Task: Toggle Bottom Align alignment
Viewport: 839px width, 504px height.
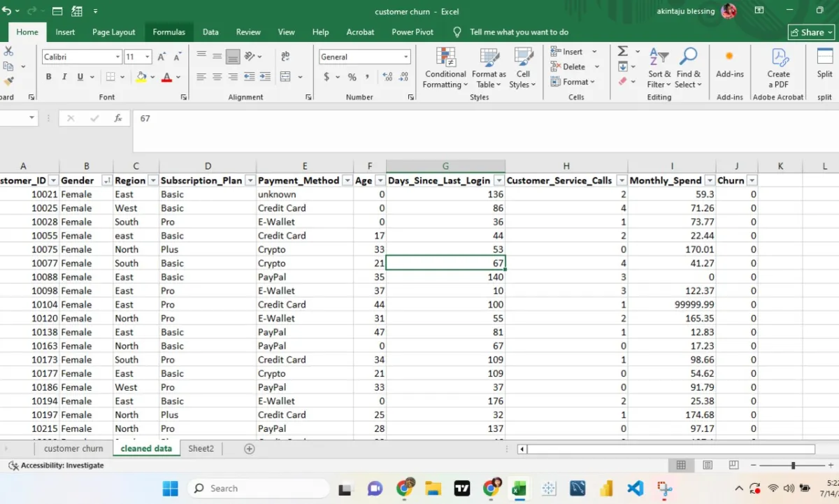Action: click(233, 57)
